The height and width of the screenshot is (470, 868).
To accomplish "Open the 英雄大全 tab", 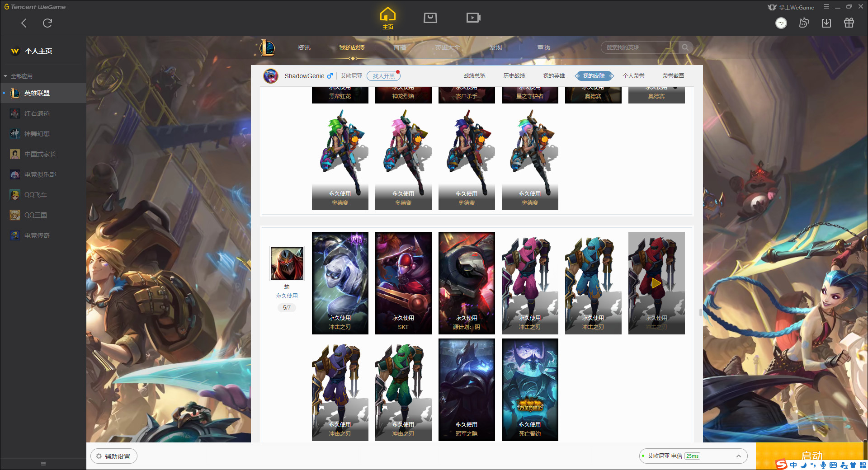I will coord(448,47).
